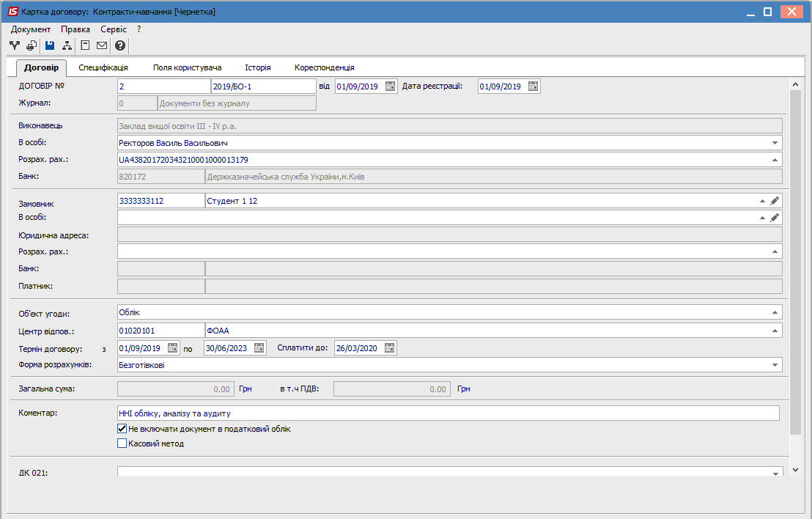Open the selection arrow for the customer's 'Розрах. рах.' field
The height and width of the screenshot is (519, 812).
click(775, 251)
